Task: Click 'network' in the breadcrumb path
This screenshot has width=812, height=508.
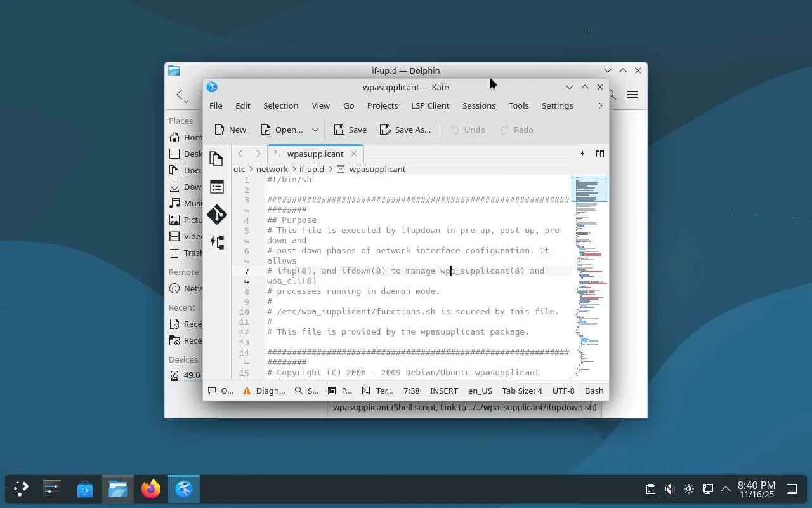Action: pyautogui.click(x=272, y=169)
